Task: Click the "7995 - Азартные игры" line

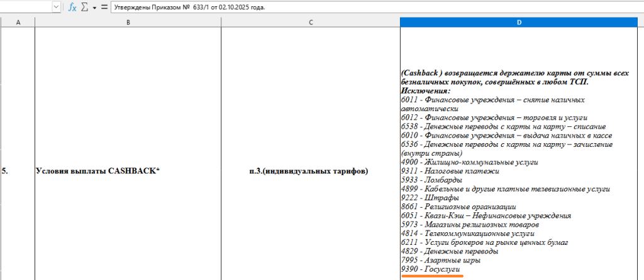Action: point(441,260)
